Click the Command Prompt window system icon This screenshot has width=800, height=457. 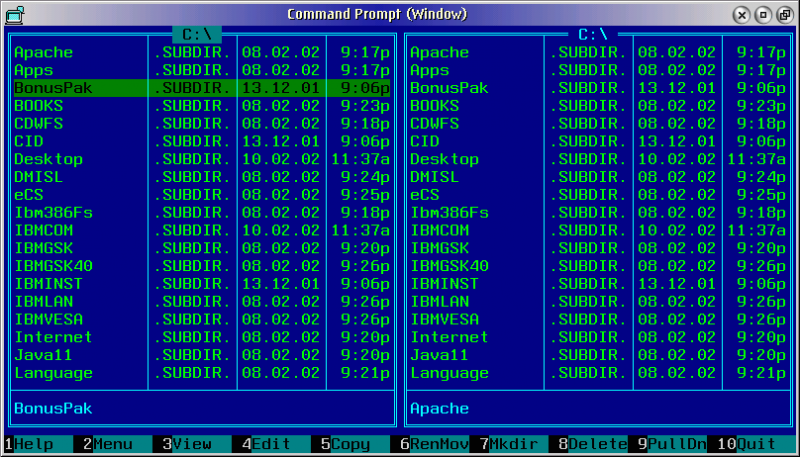pos(15,14)
